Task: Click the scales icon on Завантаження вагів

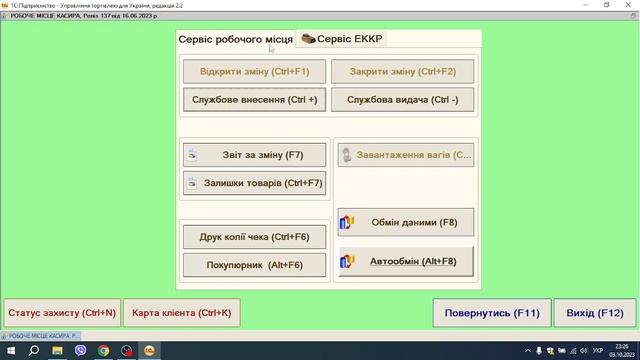Action: point(347,155)
